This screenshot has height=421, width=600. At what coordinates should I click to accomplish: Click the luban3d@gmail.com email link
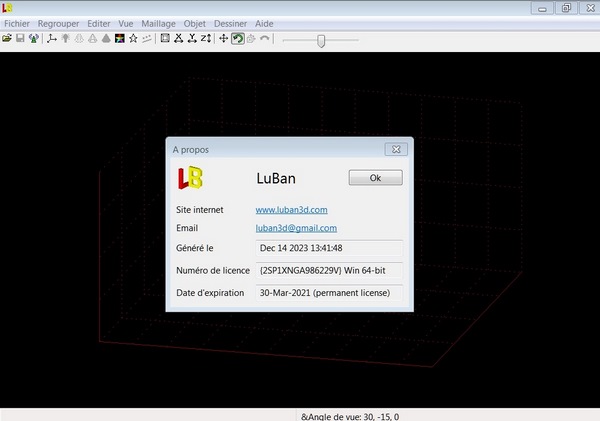point(296,228)
